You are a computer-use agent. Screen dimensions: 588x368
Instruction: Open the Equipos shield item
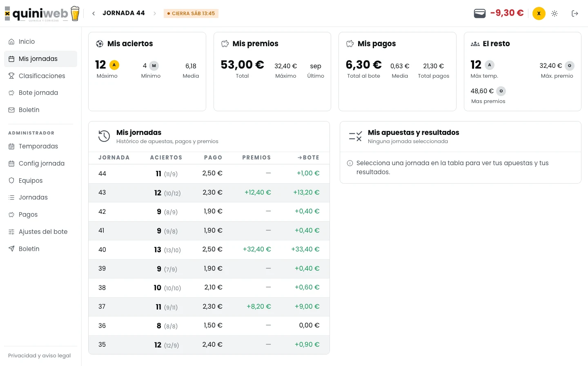pyautogui.click(x=40, y=181)
